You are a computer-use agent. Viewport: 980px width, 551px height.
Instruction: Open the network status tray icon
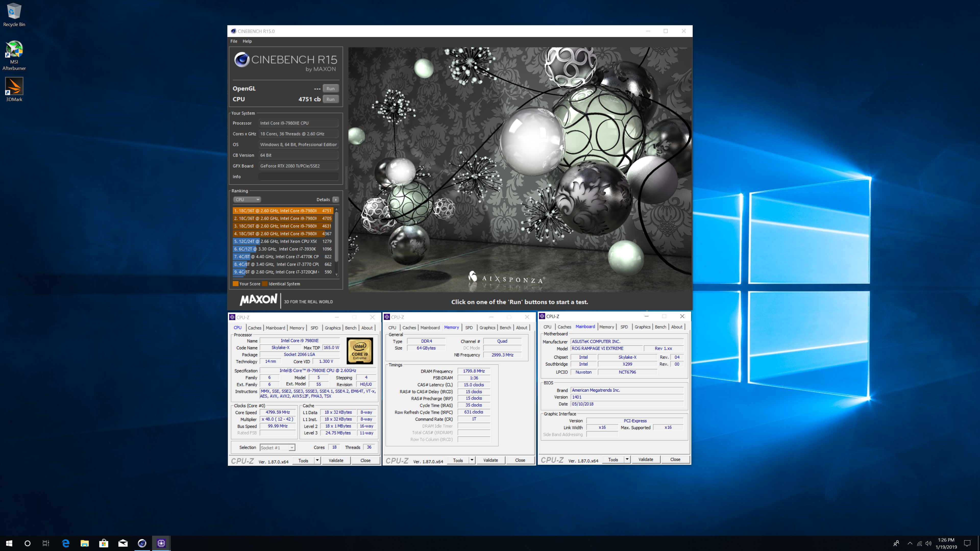(919, 543)
